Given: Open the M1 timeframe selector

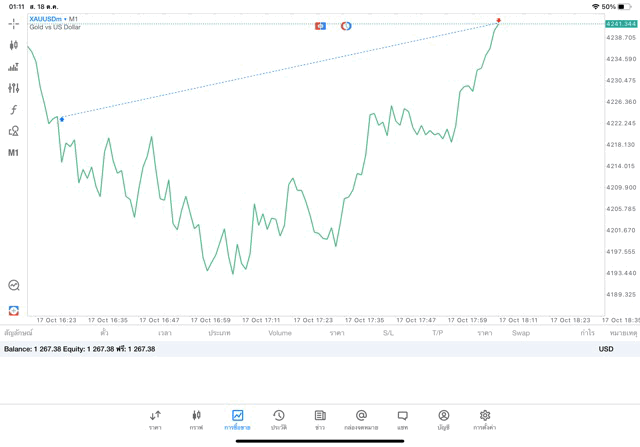Looking at the screenshot, I should pyautogui.click(x=14, y=153).
